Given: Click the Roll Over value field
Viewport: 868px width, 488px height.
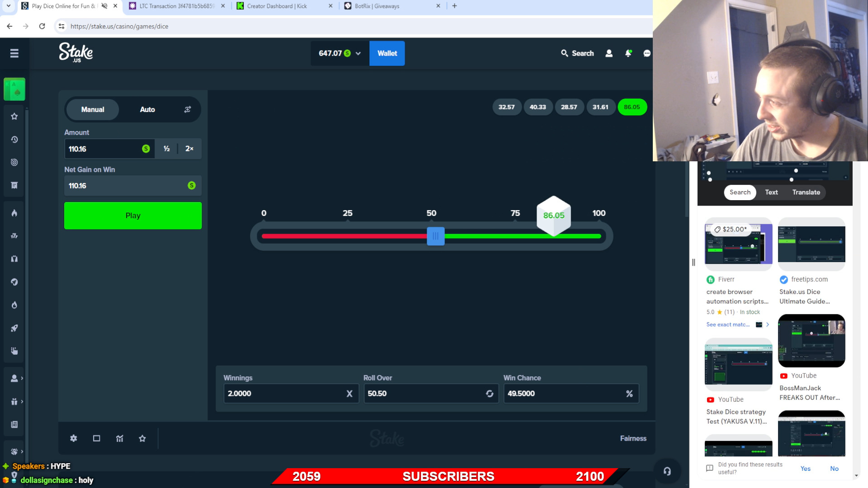Looking at the screenshot, I should (x=431, y=394).
